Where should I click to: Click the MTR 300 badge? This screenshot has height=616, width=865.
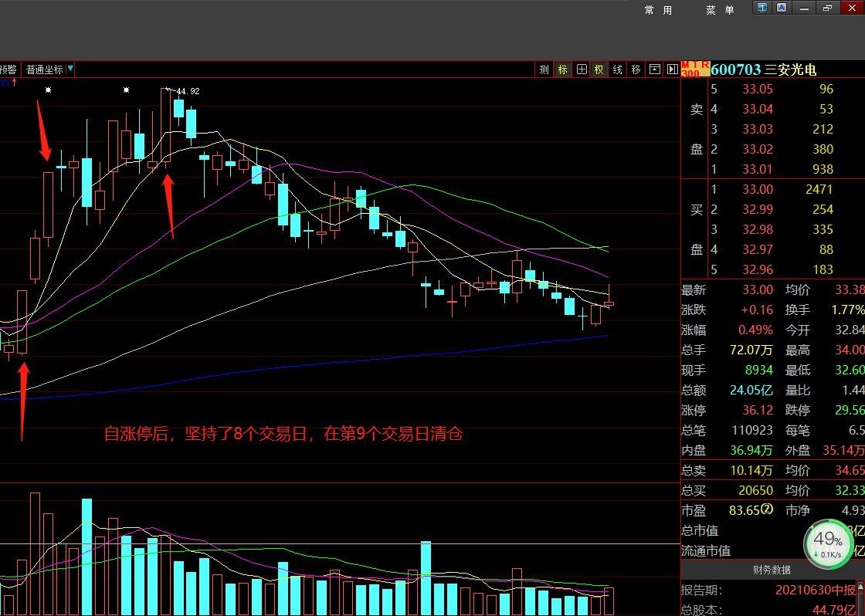click(695, 69)
